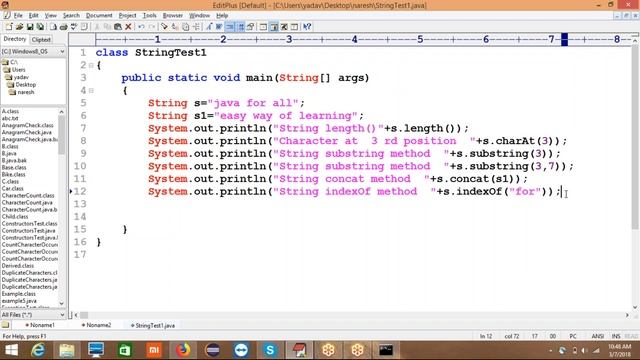Click the editor horizontal scroll right arrow

627,315
